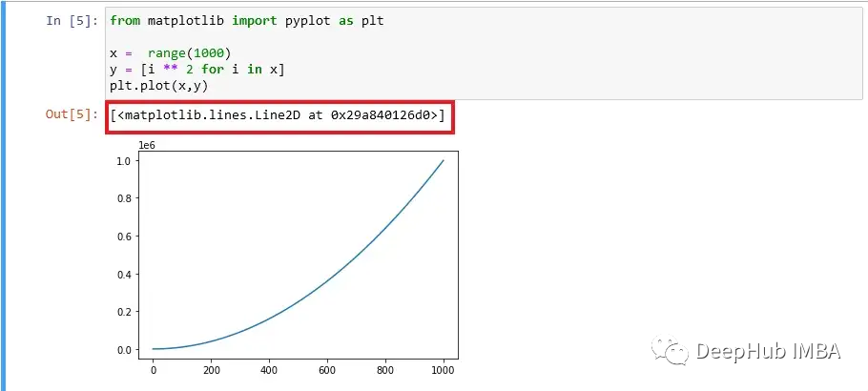Click the x-axis tick label 200
Image resolution: width=868 pixels, height=391 pixels.
(x=211, y=370)
